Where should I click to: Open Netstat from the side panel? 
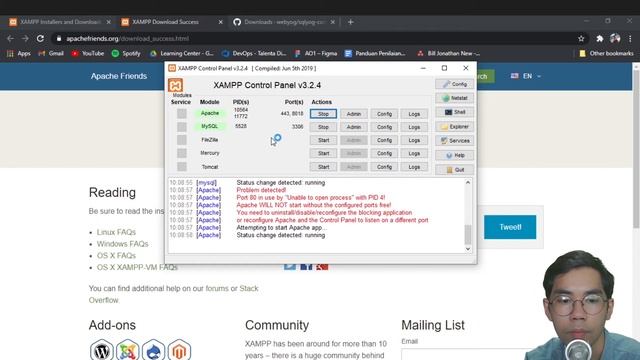coord(454,98)
